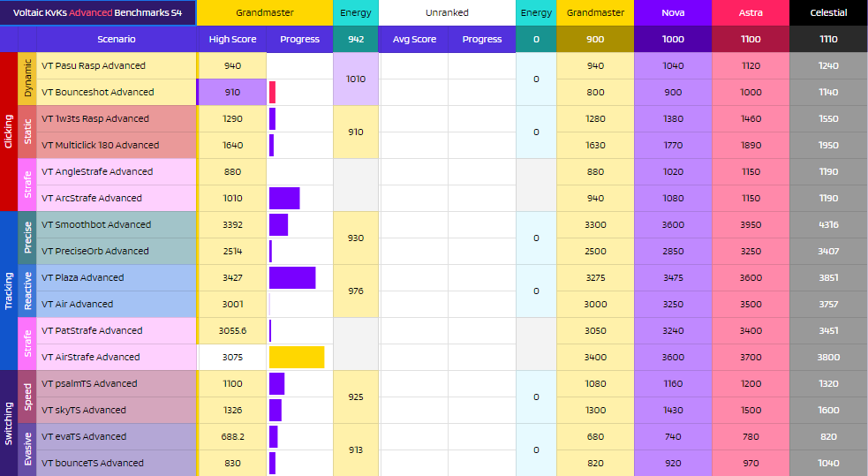Click the Clicking category label
Image resolution: width=868 pixels, height=476 pixels.
click(9, 132)
